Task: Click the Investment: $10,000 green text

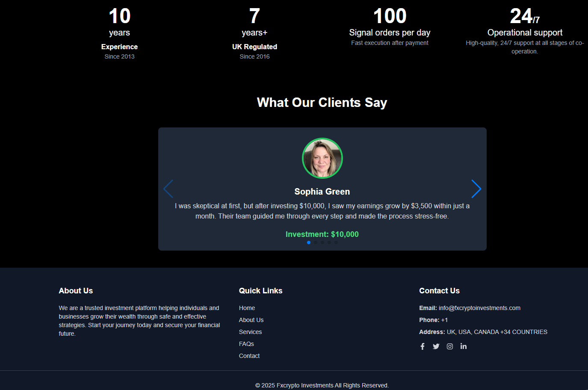Action: click(322, 234)
